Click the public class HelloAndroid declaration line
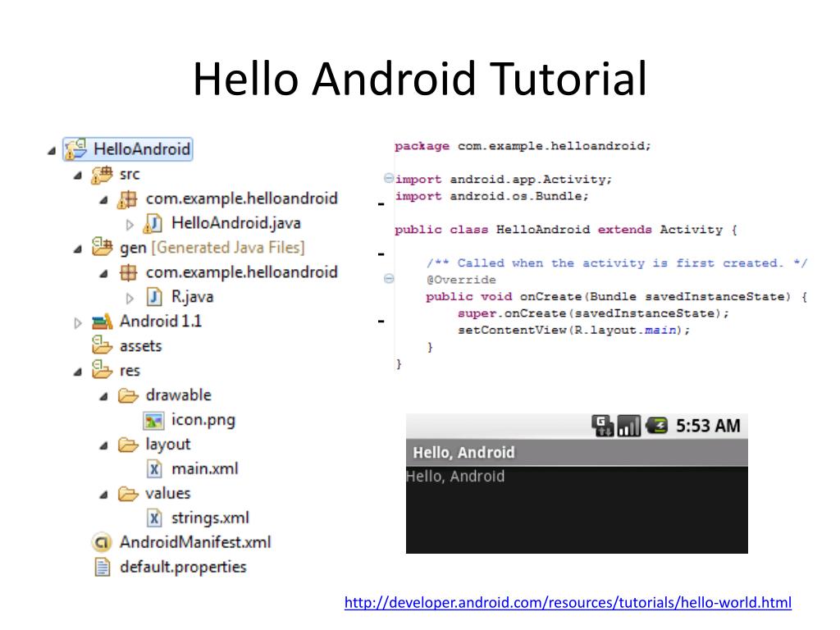The width and height of the screenshot is (840, 630). pos(566,230)
